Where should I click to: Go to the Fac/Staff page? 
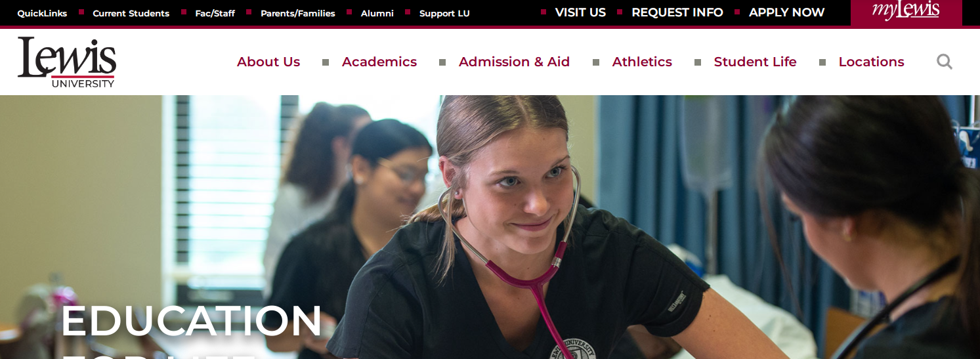pyautogui.click(x=215, y=13)
